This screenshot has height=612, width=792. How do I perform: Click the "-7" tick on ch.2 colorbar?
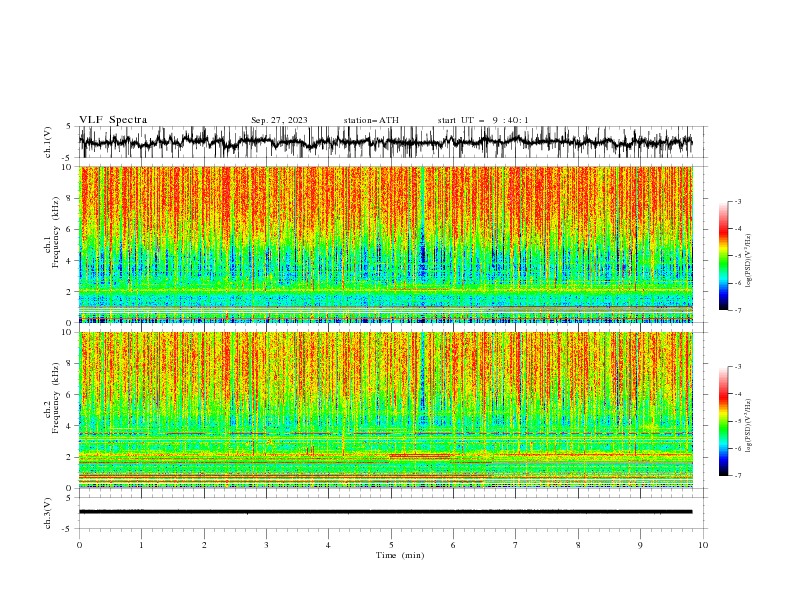[737, 475]
